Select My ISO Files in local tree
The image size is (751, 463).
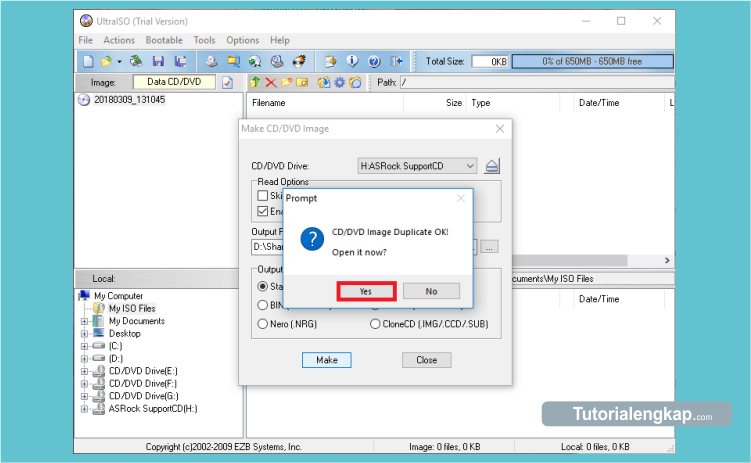[132, 309]
